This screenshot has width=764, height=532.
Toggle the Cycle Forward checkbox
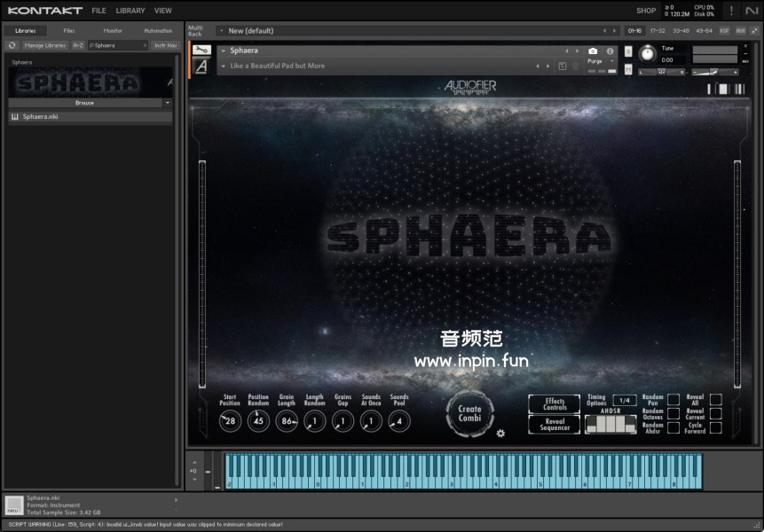[715, 427]
